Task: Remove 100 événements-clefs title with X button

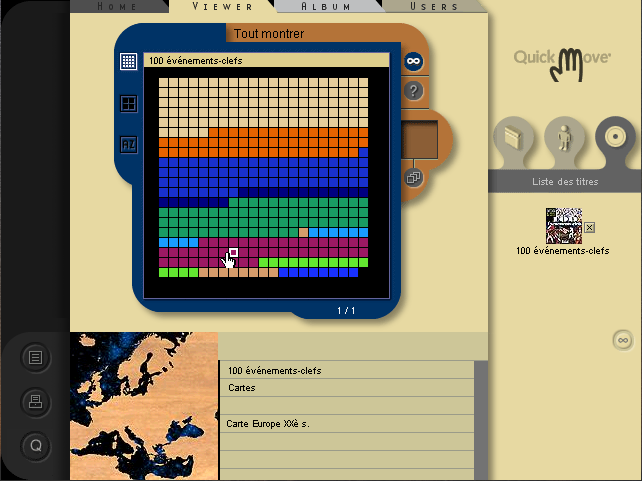Action: 589,227
